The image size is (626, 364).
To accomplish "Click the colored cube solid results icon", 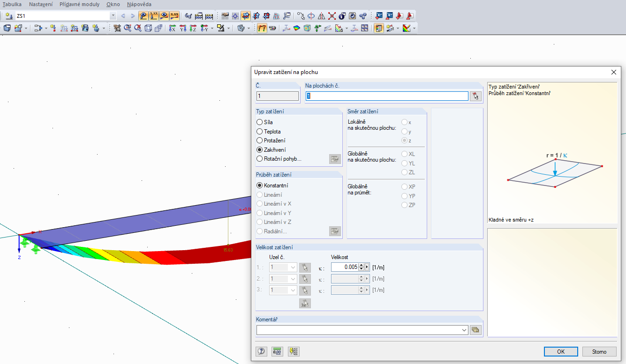I will coord(307,28).
